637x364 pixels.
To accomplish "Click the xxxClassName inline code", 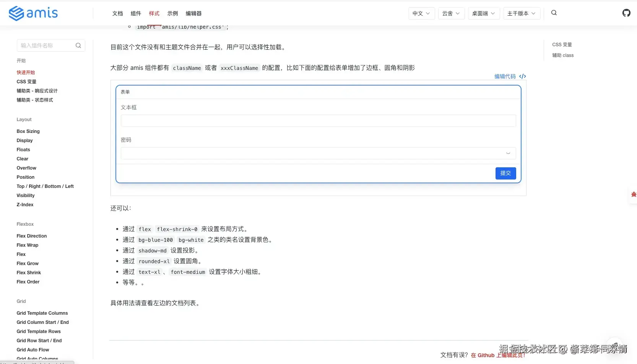I will pyautogui.click(x=239, y=68).
